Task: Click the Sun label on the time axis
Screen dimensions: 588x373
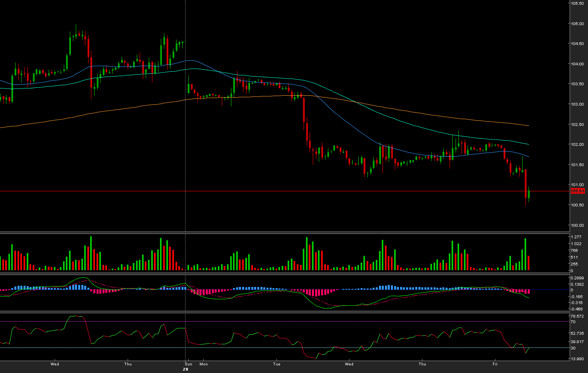Action: tap(189, 364)
